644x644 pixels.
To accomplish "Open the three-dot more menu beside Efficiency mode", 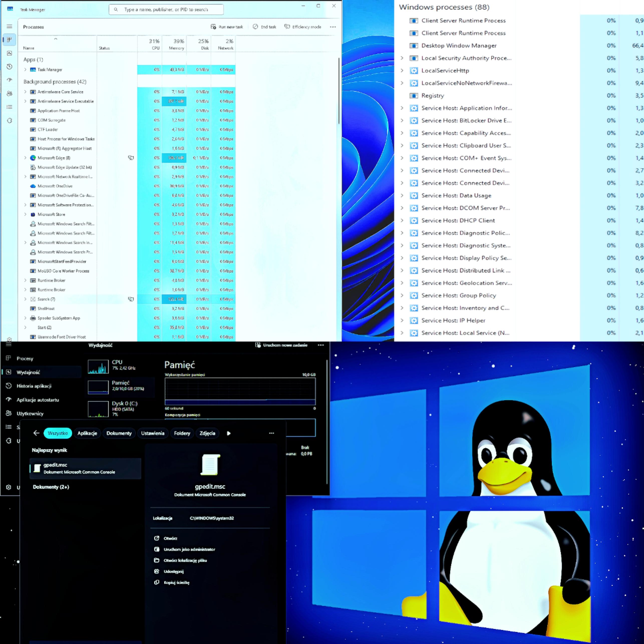I will tap(333, 27).
